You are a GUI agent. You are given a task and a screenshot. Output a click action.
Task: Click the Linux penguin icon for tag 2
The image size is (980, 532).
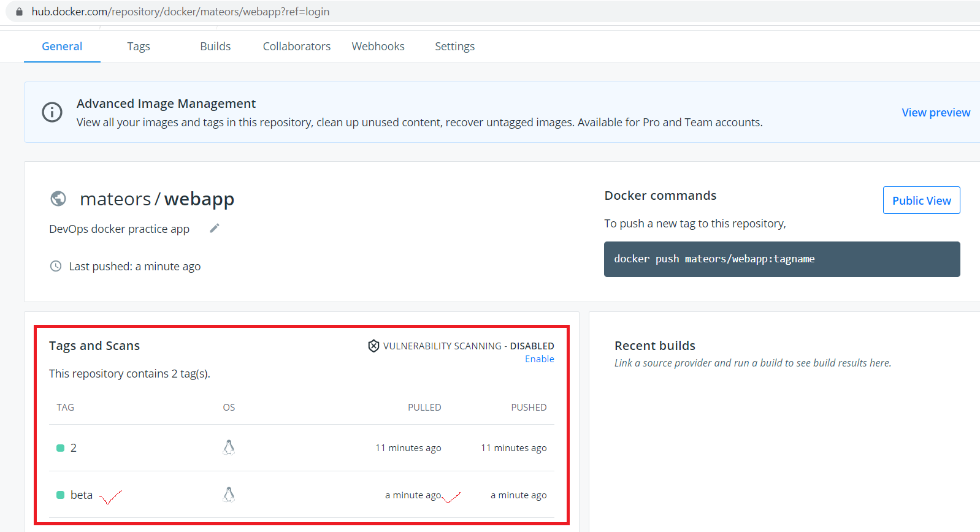(x=229, y=447)
